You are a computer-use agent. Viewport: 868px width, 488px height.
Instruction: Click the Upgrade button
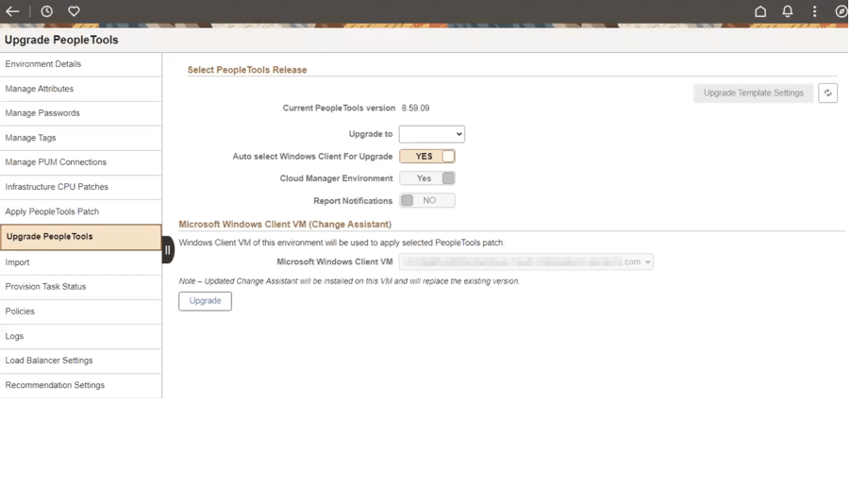point(205,301)
